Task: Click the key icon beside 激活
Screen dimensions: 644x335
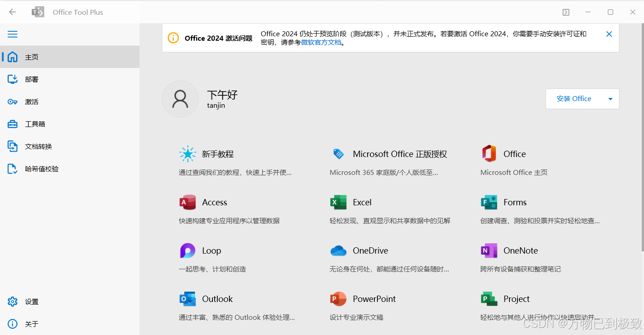Action: point(13,102)
